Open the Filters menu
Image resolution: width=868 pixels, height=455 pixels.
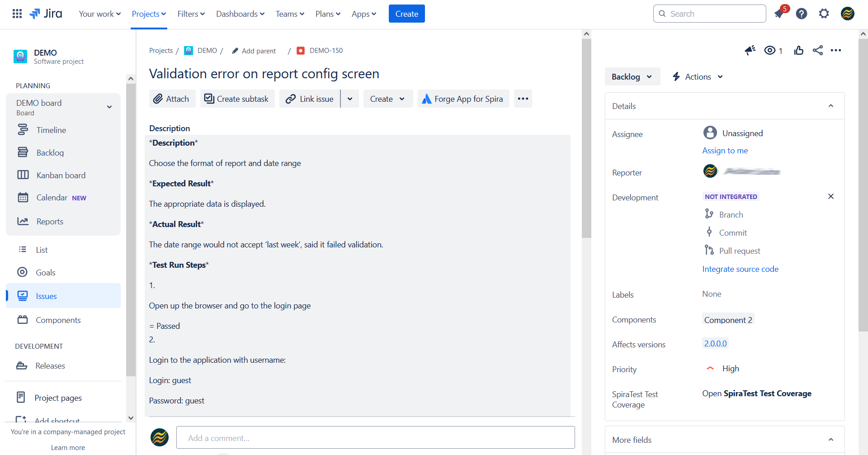[x=190, y=14]
